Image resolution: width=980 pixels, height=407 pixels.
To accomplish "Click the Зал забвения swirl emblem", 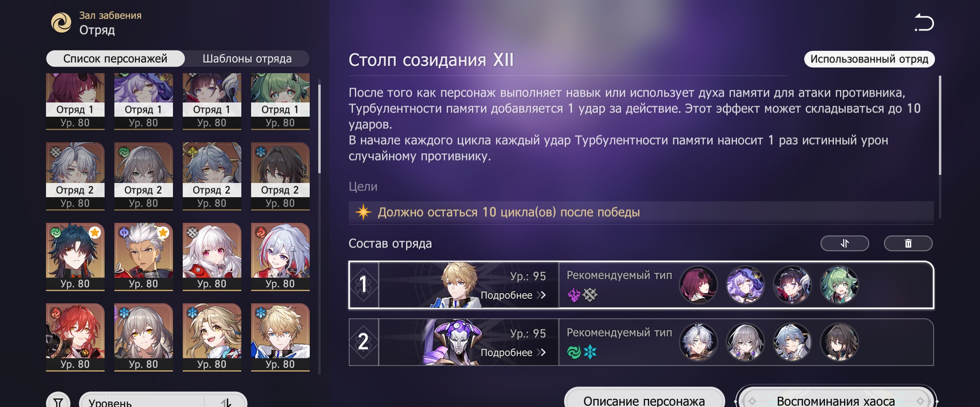I will (x=61, y=22).
